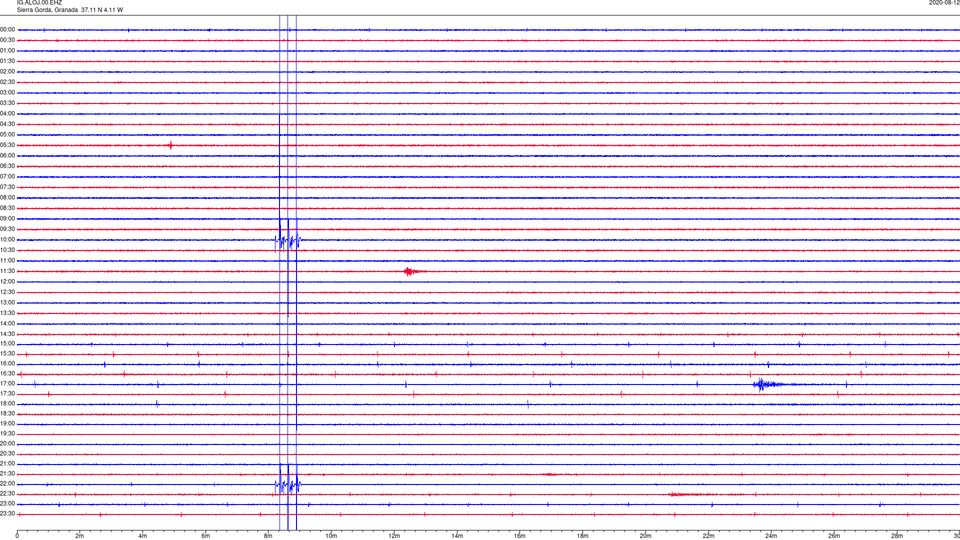Select the 01:00 time row label
Screen dimensions: 960x540
(x=7, y=51)
